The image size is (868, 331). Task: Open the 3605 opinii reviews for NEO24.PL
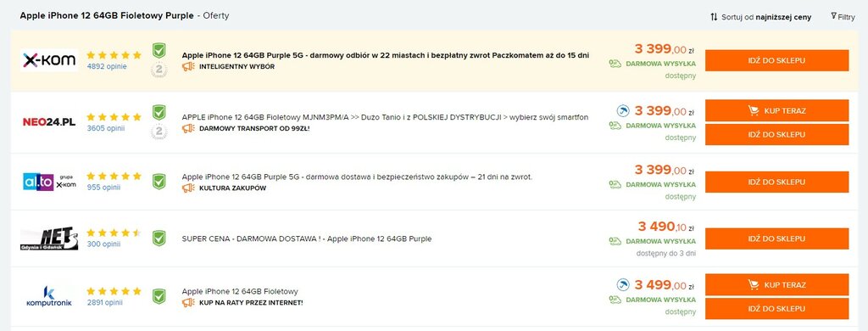tap(106, 128)
